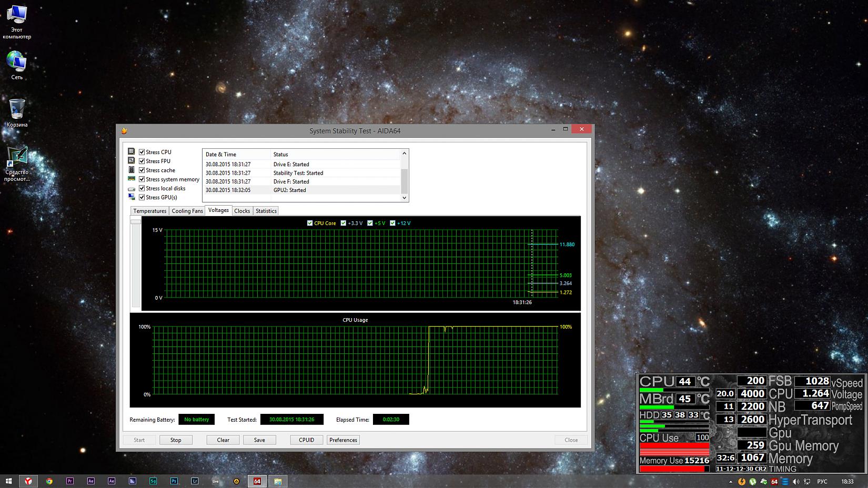868x488 pixels.
Task: Click the AIDA64 flame icon in title bar
Action: click(124, 131)
